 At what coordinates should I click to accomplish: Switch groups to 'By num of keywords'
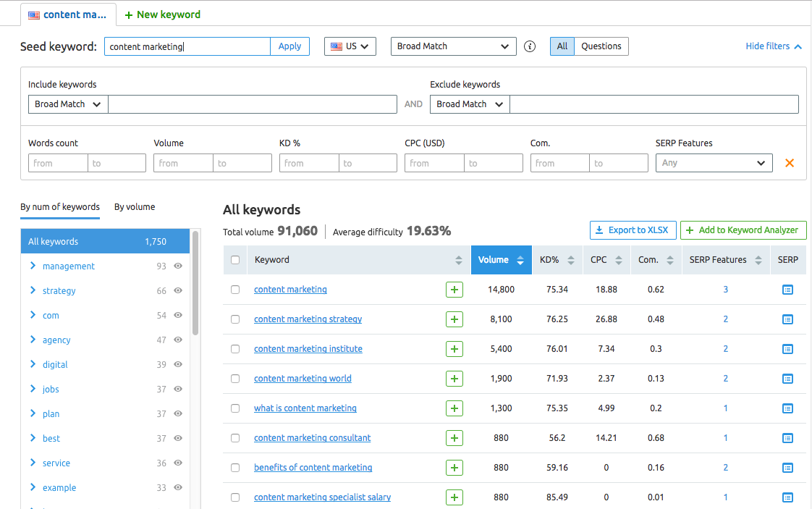(x=60, y=207)
